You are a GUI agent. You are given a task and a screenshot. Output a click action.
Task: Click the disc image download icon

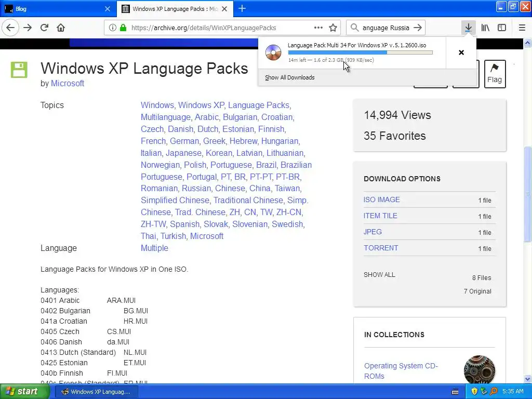click(273, 52)
